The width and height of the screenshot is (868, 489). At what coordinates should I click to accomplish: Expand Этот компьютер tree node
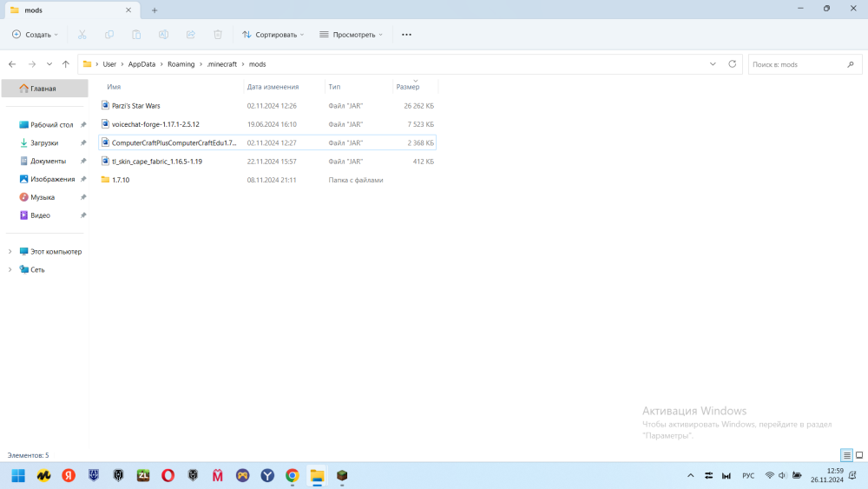pos(10,251)
